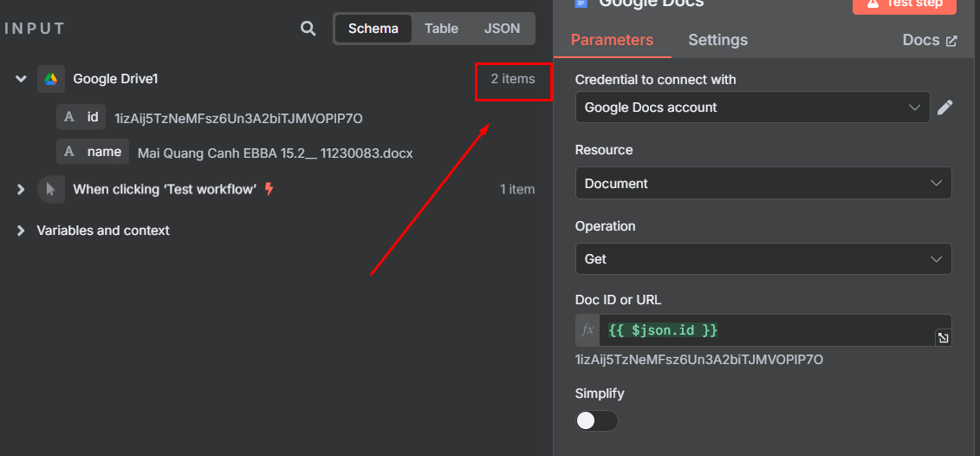Collapse the Google Drive1 node
This screenshot has width=980, height=456.
[x=22, y=79]
